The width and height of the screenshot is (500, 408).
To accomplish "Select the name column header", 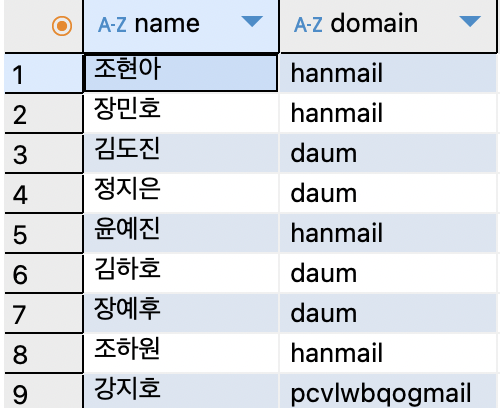I will tap(181, 26).
